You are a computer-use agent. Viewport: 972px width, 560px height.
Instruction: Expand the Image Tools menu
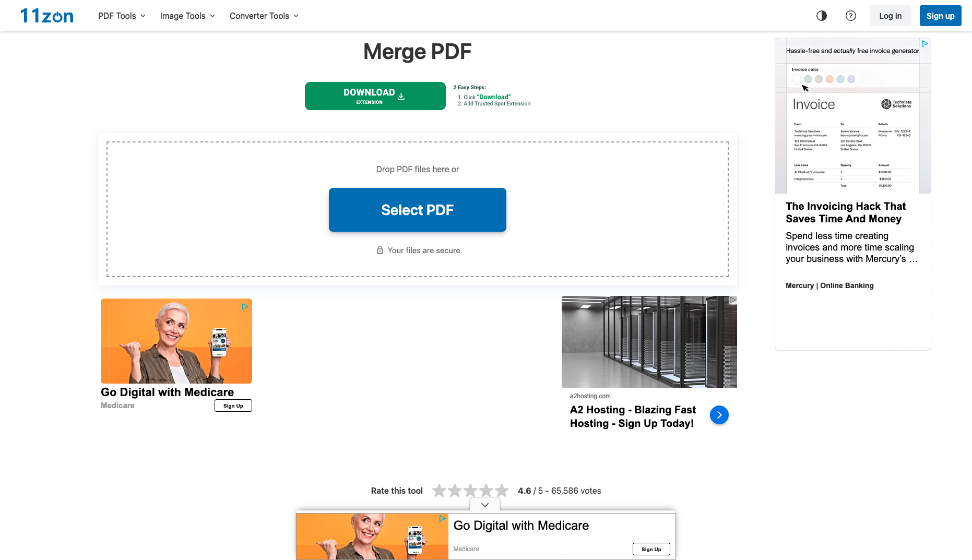[187, 16]
